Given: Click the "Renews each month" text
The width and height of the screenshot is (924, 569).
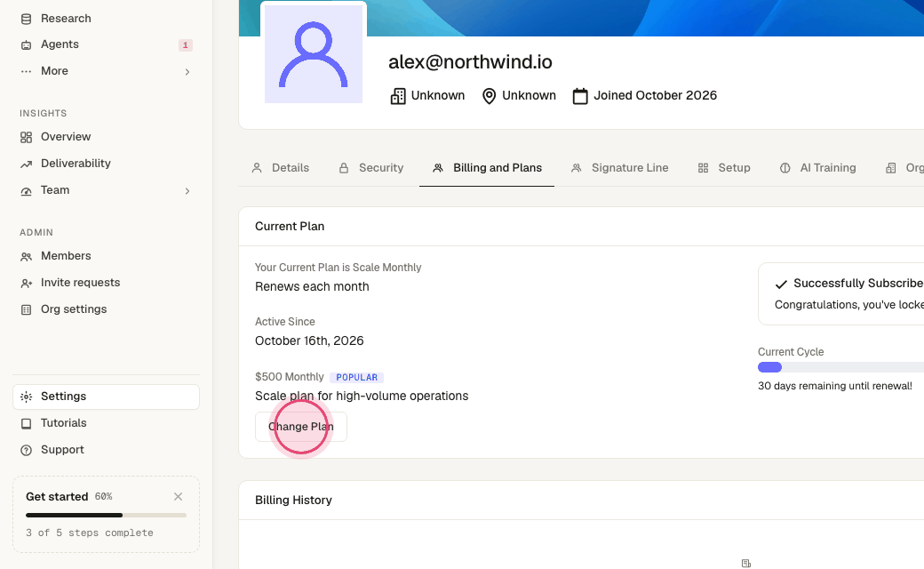Looking at the screenshot, I should [x=312, y=286].
